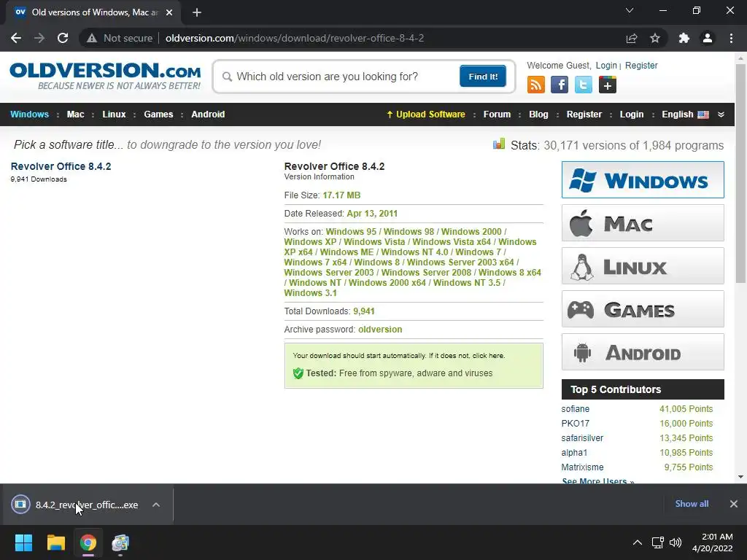Click the Mac category banner
747x560 pixels.
[643, 223]
